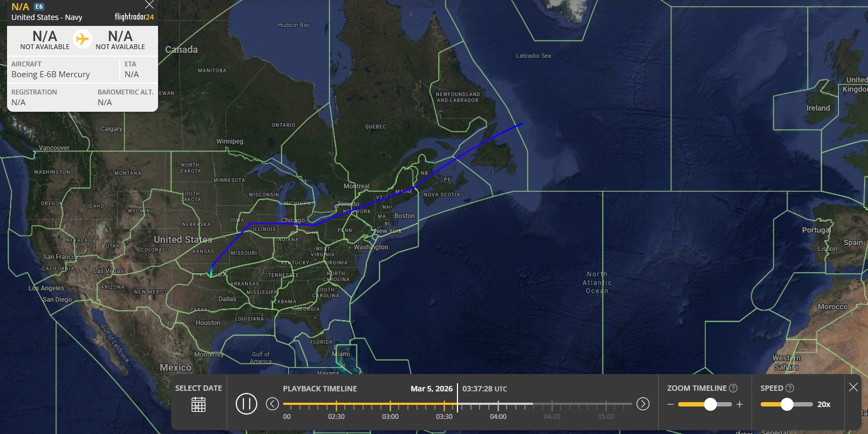Screen dimensions: 868x434
Task: Close the aircraft info panel
Action: (x=149, y=5)
